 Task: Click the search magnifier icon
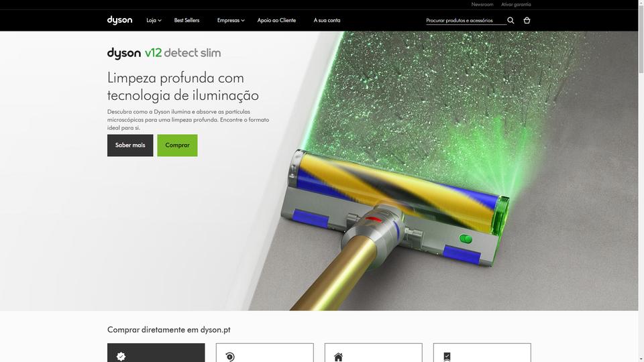point(511,20)
